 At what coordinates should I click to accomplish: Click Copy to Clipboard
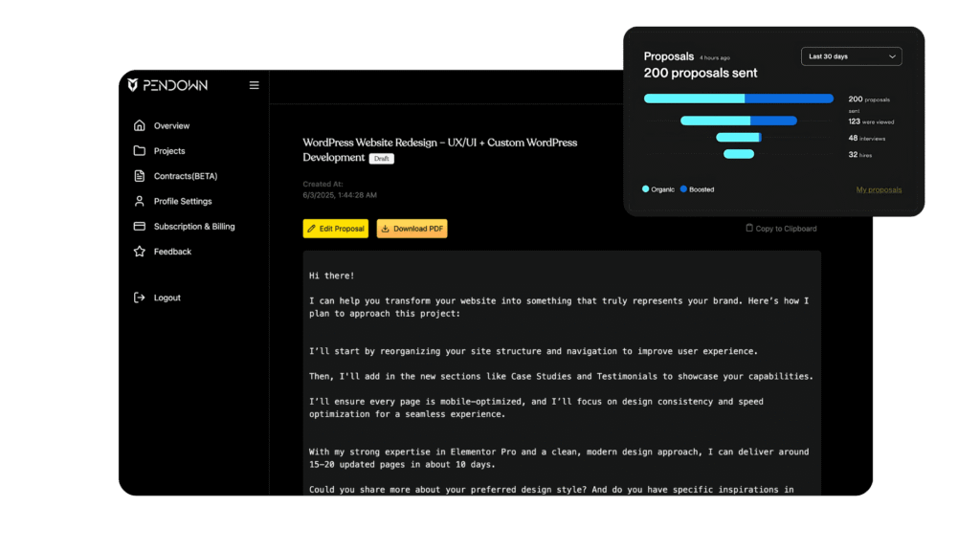coord(782,229)
